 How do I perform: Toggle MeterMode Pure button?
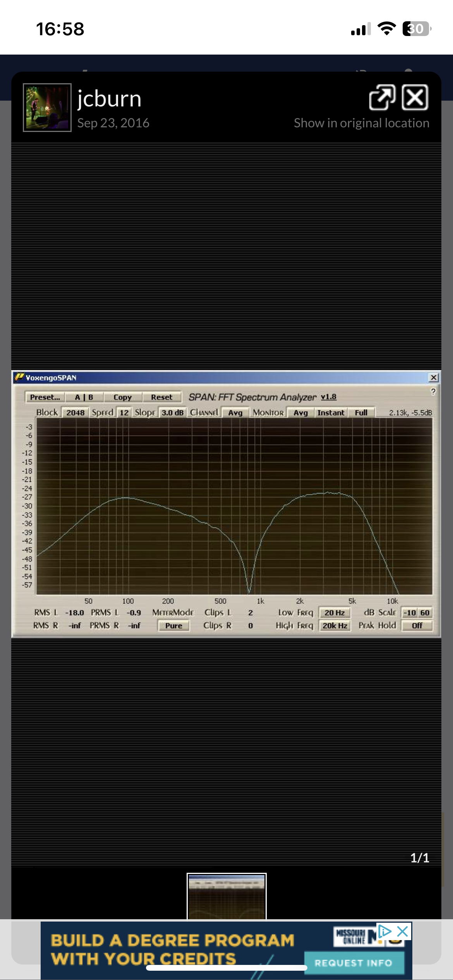174,625
